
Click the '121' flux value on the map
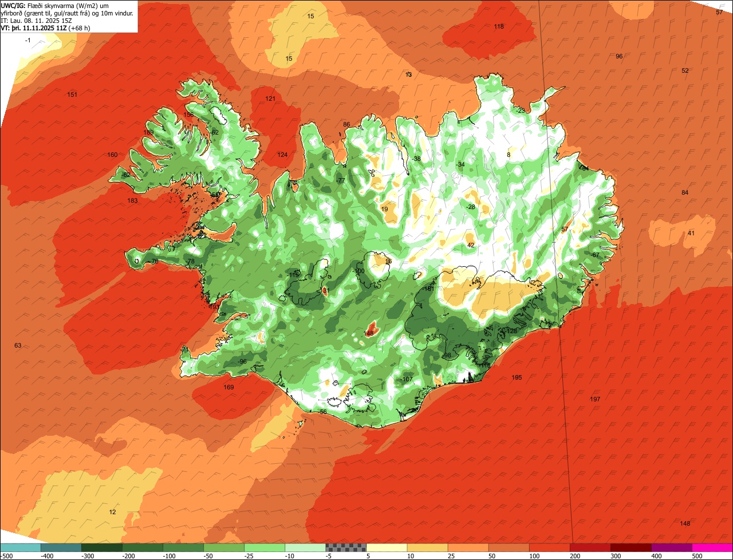pos(270,99)
